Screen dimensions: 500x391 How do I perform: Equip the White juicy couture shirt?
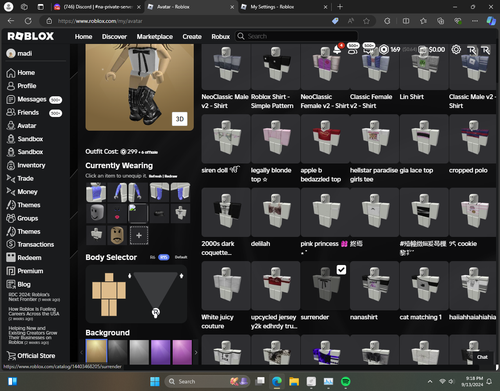pyautogui.click(x=226, y=286)
